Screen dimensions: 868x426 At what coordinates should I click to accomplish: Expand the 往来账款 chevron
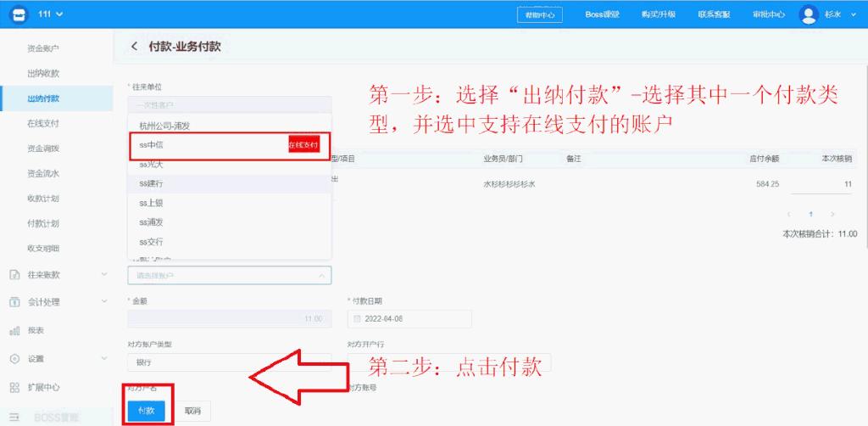coord(104,273)
